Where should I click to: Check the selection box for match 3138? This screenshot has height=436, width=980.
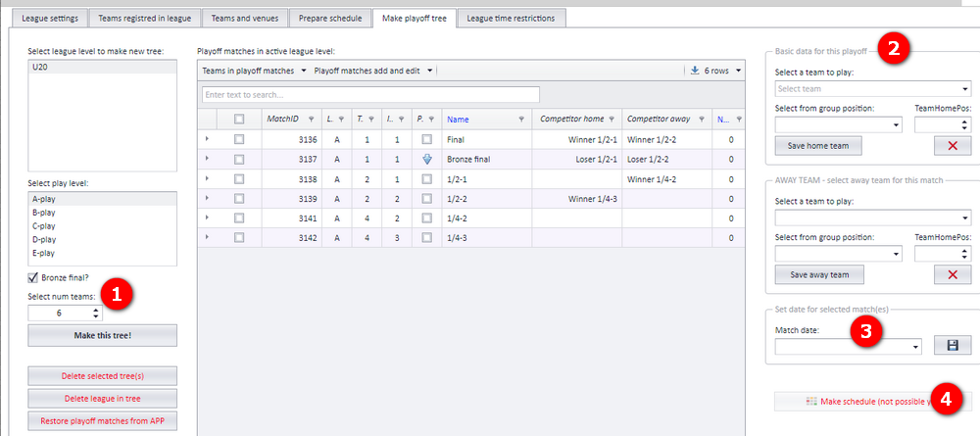click(239, 179)
